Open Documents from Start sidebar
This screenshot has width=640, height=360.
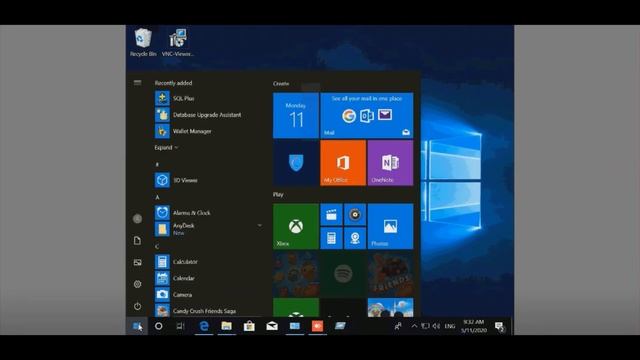[138, 240]
